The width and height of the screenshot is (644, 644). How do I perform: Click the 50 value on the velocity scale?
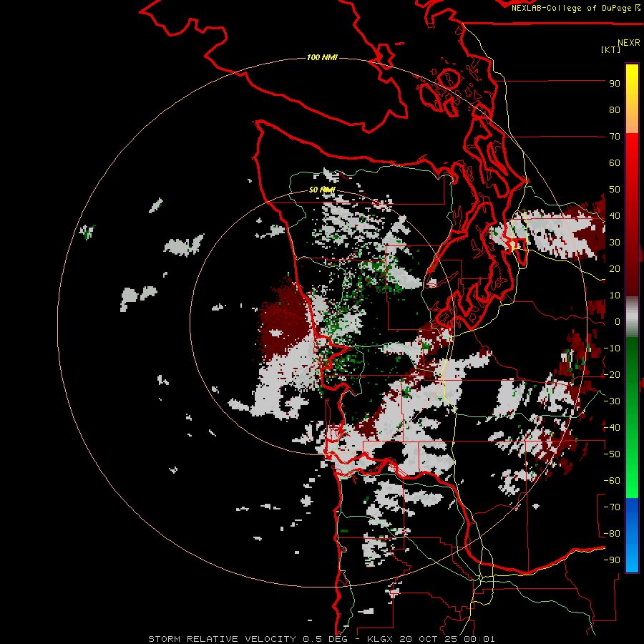(x=615, y=190)
